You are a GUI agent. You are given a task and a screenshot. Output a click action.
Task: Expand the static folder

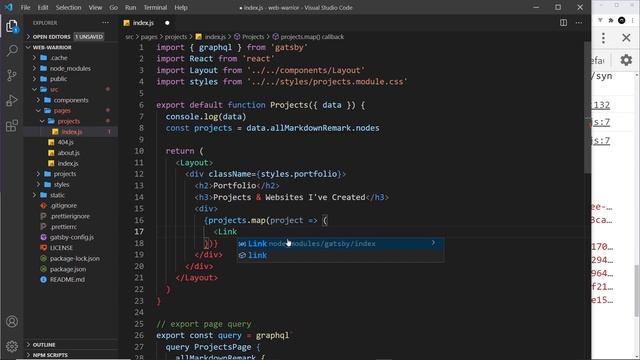click(71, 195)
